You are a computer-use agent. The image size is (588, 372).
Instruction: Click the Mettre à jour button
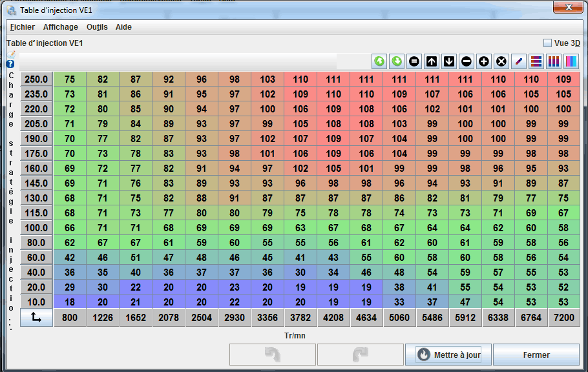[448, 355]
